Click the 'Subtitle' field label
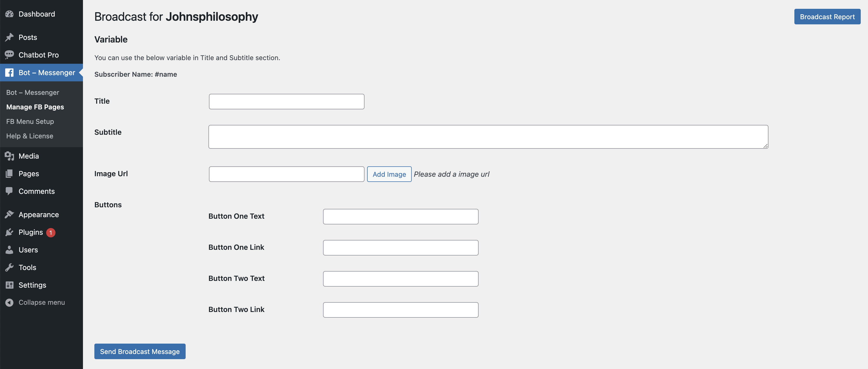The image size is (868, 369). 108,132
